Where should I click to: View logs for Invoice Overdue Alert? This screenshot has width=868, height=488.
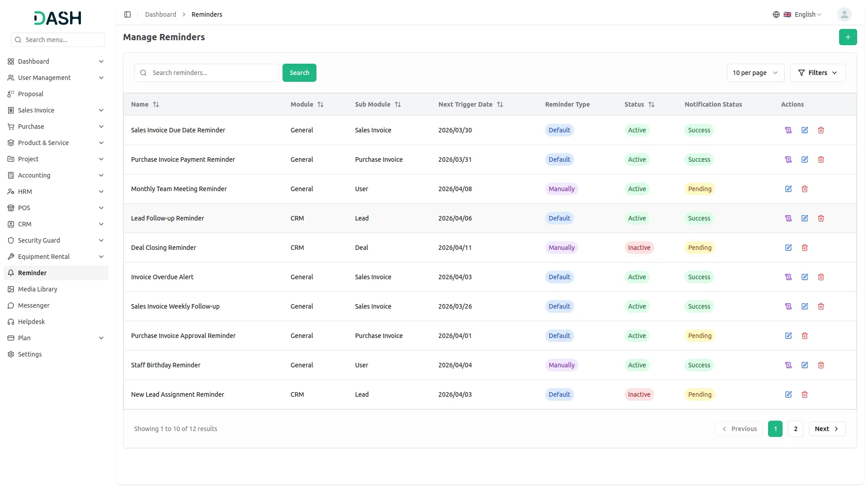point(788,277)
